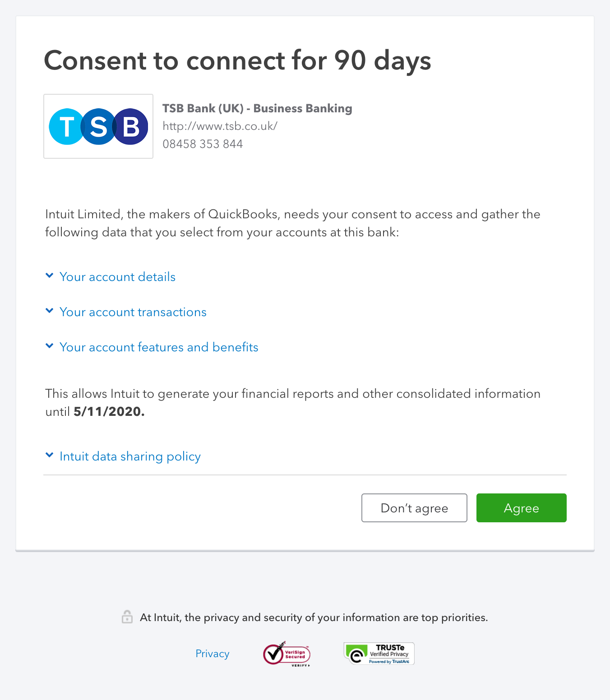Click the padlock security icon
Screen dimensions: 610x700
(127, 617)
